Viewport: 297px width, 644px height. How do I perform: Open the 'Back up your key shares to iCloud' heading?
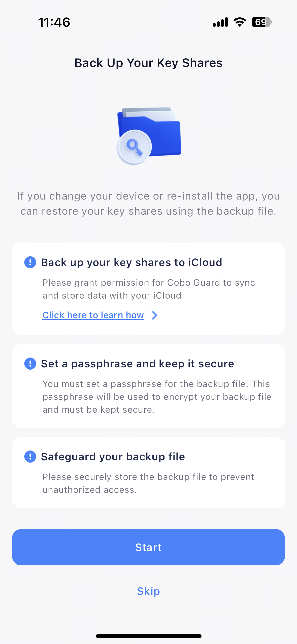[131, 262]
